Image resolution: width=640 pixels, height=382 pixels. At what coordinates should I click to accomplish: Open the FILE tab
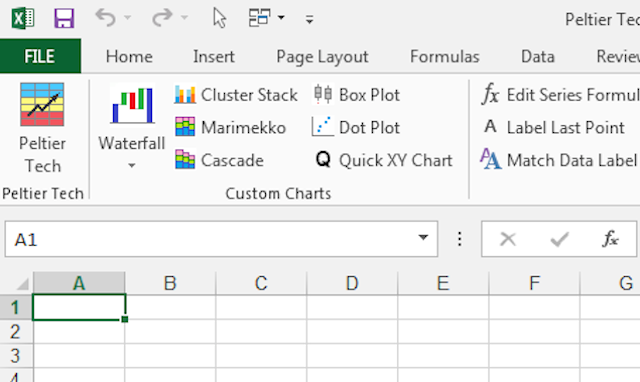(40, 56)
